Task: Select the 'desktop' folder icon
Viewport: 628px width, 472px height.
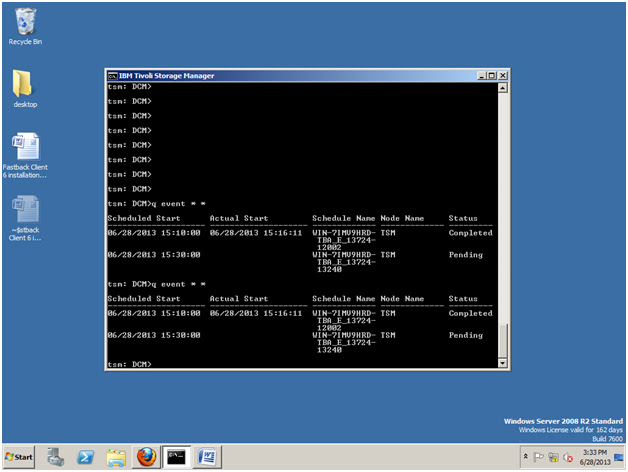Action: 25,89
